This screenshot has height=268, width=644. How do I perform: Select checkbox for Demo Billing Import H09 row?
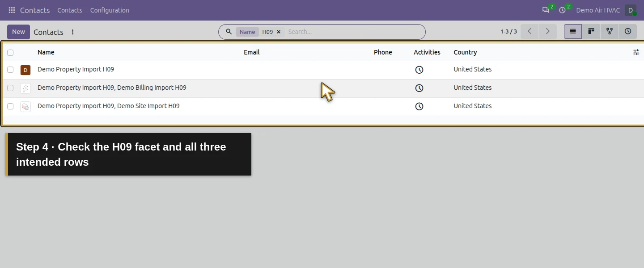pos(10,88)
